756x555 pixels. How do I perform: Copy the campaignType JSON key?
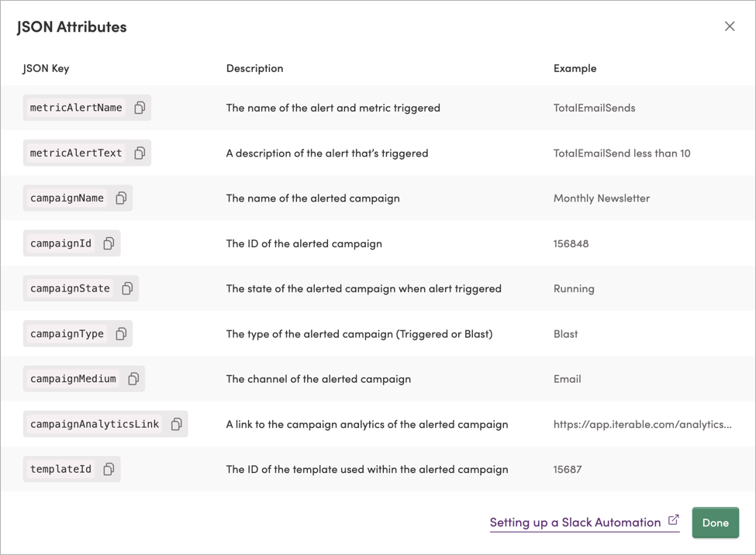click(121, 333)
